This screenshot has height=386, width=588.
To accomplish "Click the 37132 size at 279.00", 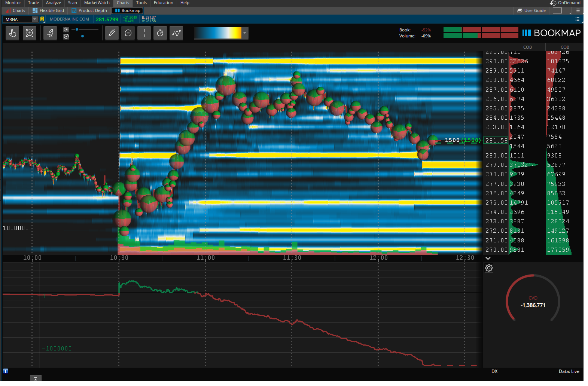I will [x=519, y=165].
